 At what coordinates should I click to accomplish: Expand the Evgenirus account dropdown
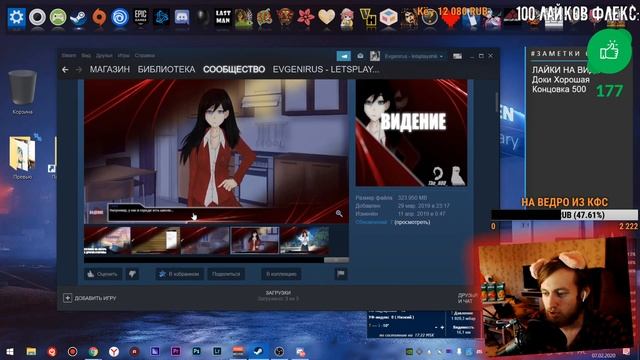(414, 56)
